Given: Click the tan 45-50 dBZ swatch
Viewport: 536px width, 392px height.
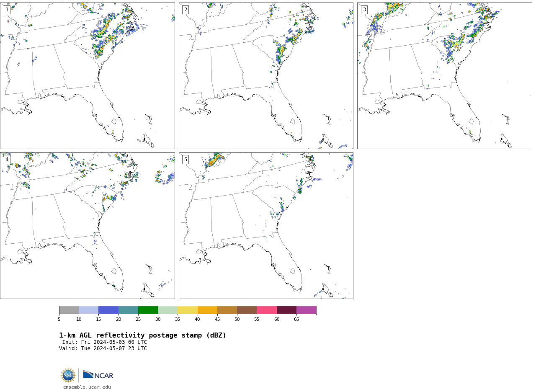Looking at the screenshot, I should [x=227, y=310].
